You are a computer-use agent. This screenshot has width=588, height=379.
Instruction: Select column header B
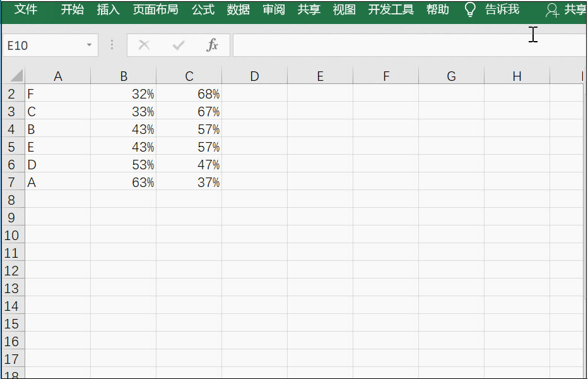124,75
